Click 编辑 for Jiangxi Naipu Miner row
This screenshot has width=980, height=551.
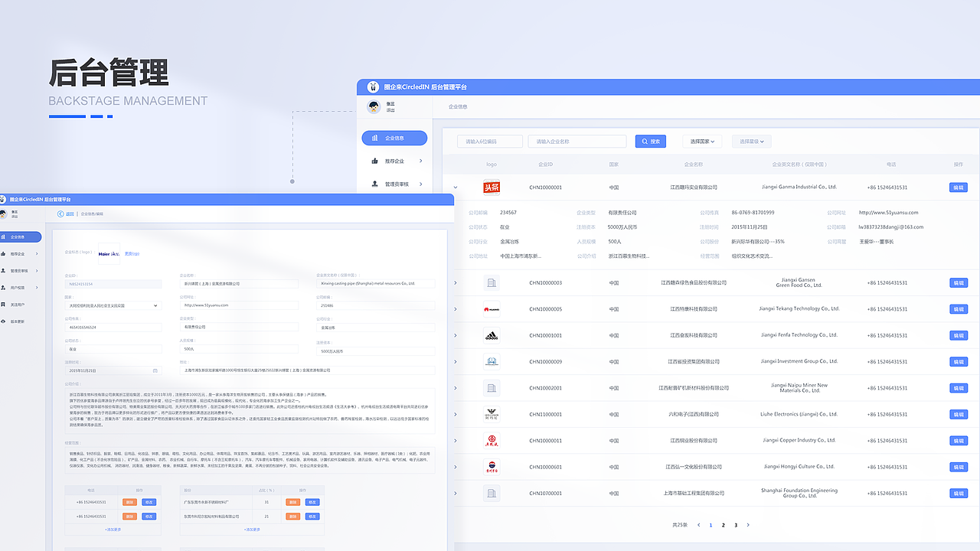point(958,388)
